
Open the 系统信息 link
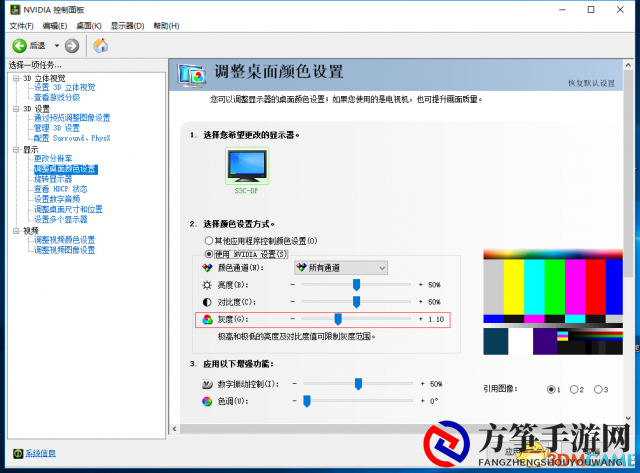(x=40, y=453)
